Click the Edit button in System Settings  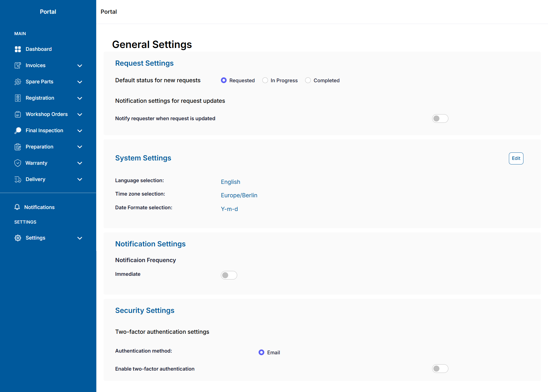click(516, 158)
